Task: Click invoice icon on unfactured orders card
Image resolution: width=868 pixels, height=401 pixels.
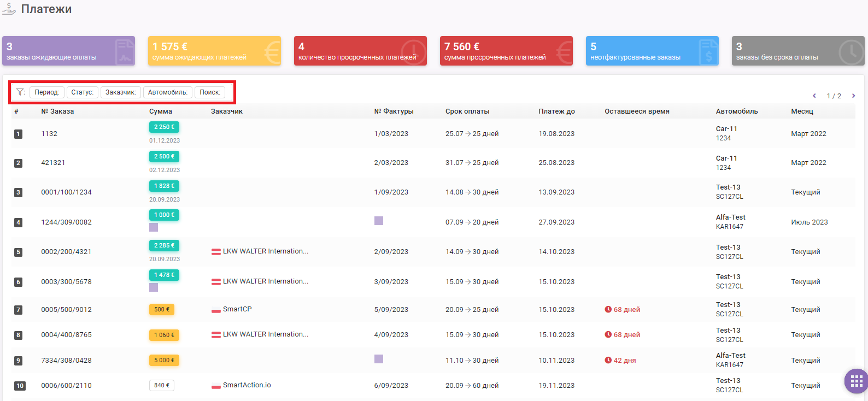Action: 708,51
